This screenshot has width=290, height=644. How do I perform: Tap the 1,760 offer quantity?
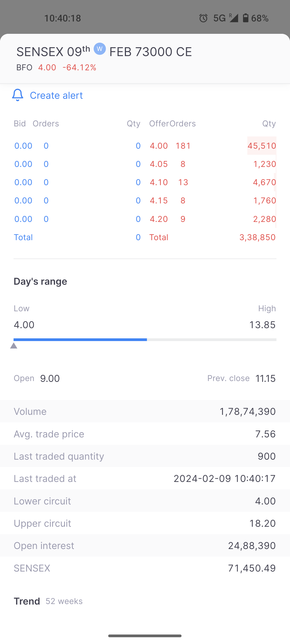click(x=265, y=200)
